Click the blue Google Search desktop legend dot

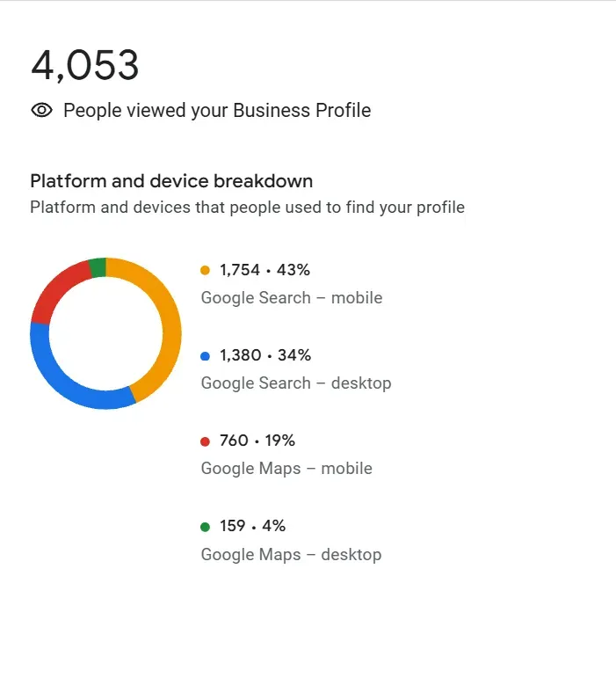click(206, 356)
